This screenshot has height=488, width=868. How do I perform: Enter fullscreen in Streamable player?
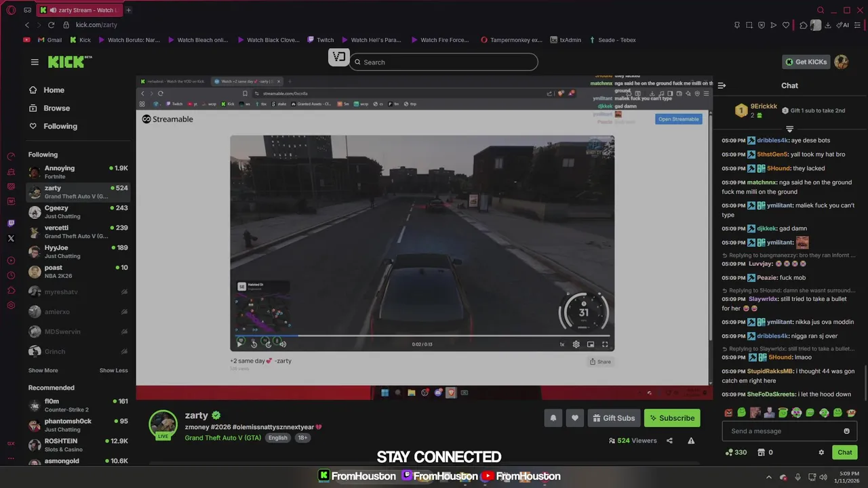tap(605, 344)
